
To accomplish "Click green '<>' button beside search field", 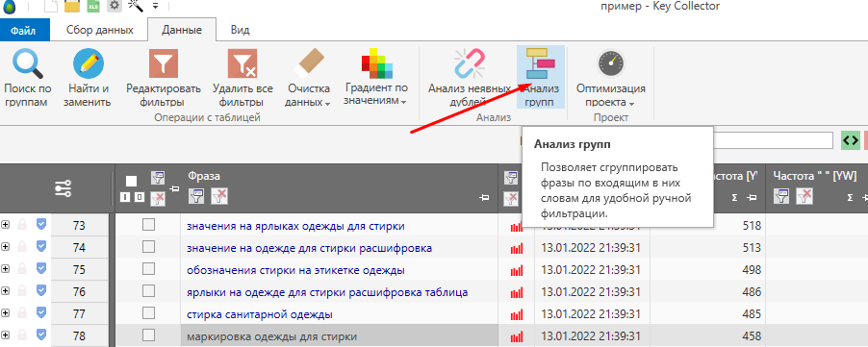I will 851,140.
